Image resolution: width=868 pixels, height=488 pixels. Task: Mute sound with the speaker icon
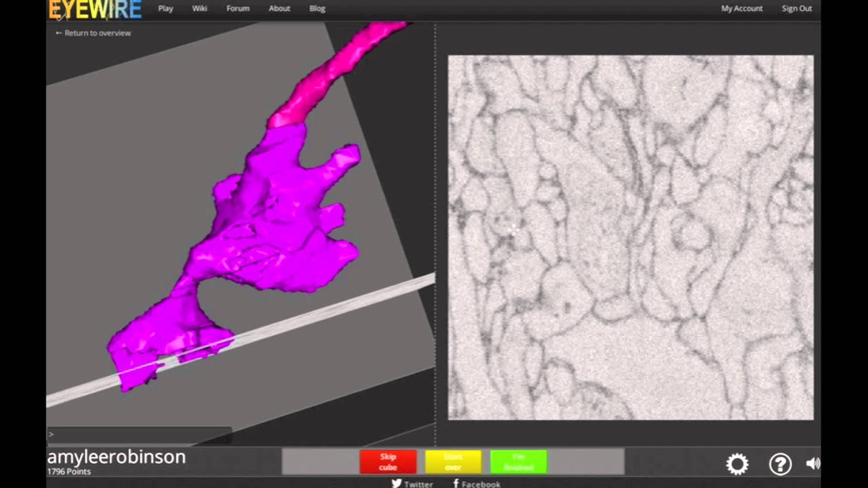813,464
